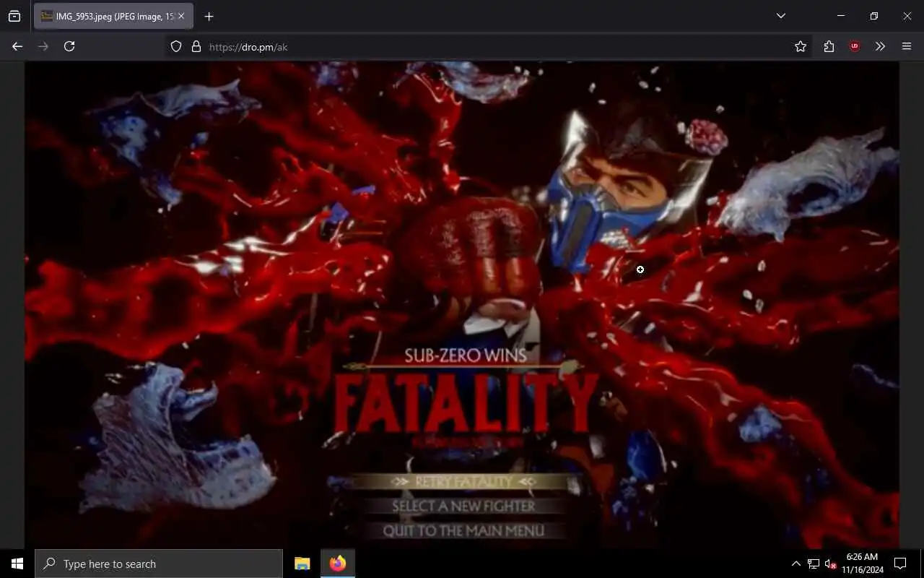This screenshot has height=578, width=924.
Task: Open the Extensions puzzle icon
Action: point(829,46)
